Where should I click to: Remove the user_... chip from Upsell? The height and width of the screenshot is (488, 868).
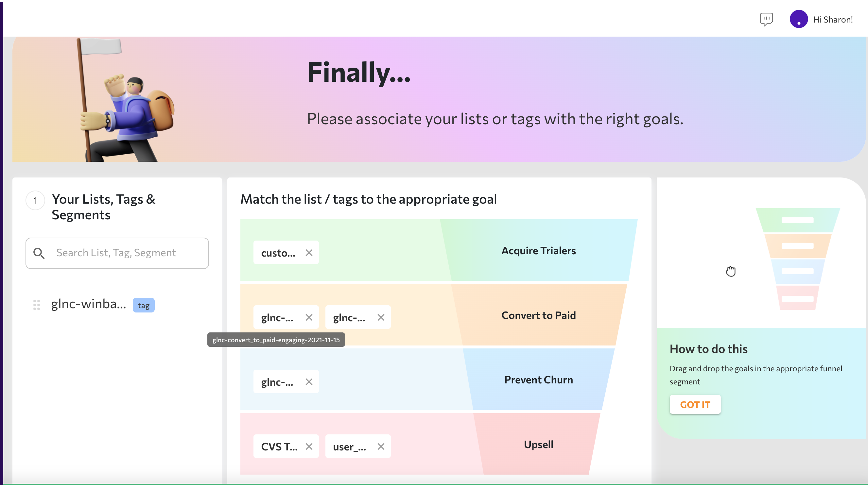pos(381,446)
